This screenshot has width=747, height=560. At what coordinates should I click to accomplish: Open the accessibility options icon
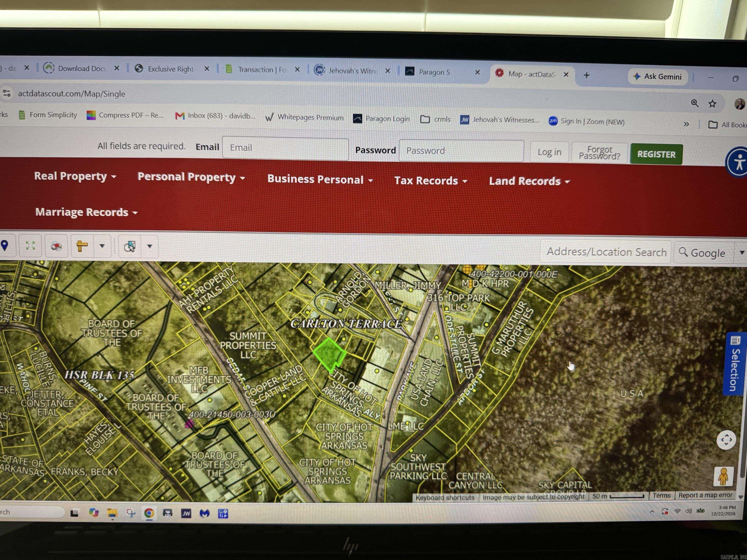pos(738,162)
